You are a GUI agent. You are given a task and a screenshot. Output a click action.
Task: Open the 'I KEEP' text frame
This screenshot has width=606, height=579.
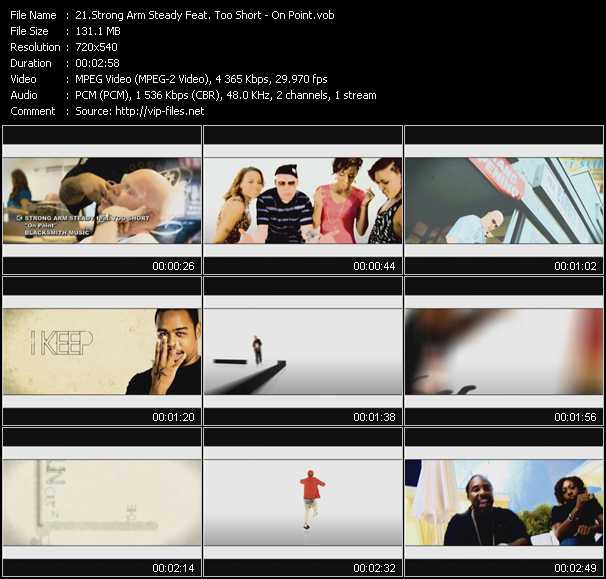coord(102,351)
